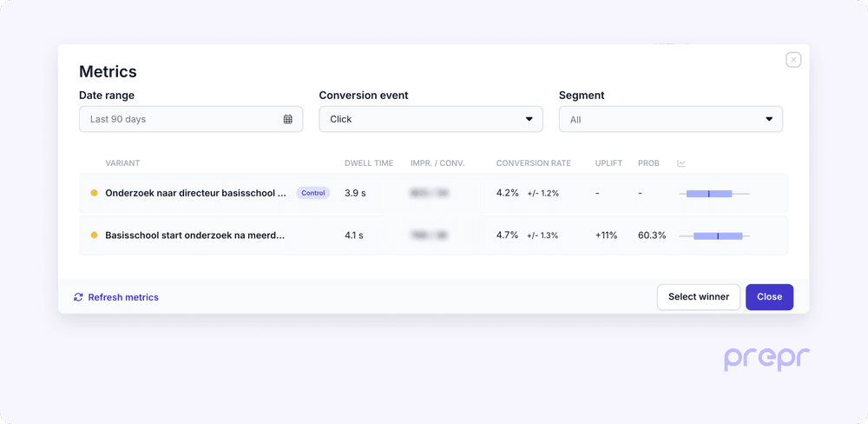Click the calendar icon in Date range
The height and width of the screenshot is (424, 868).
pos(288,119)
